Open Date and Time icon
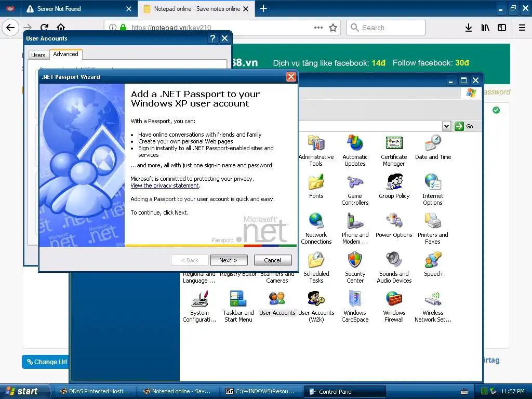This screenshot has height=399, width=532. pyautogui.click(x=433, y=147)
